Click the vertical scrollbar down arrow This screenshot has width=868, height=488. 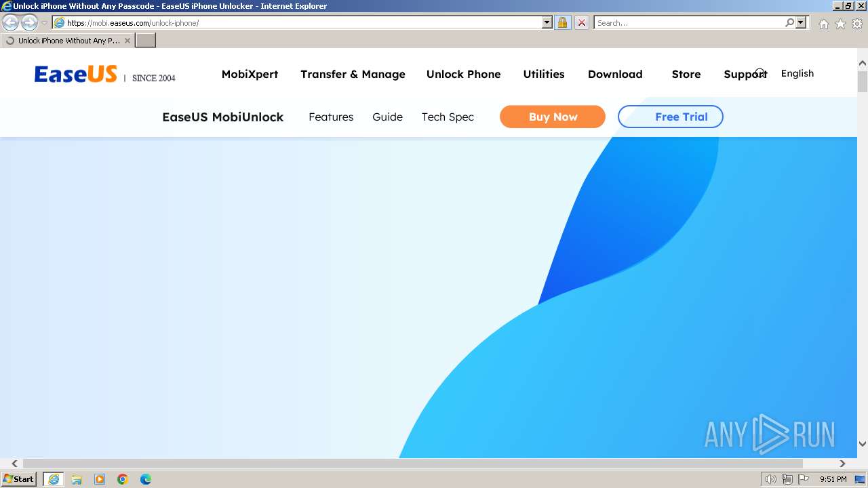(x=863, y=444)
